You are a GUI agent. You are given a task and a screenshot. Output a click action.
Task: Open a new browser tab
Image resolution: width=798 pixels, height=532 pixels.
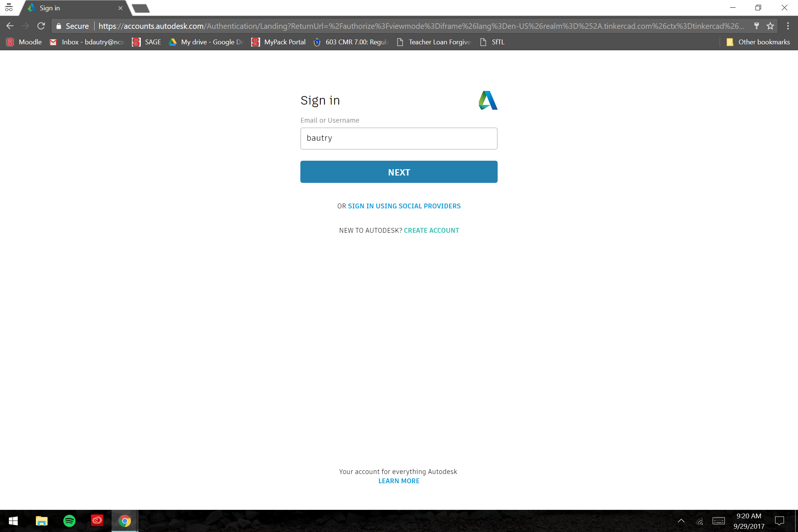click(x=141, y=8)
